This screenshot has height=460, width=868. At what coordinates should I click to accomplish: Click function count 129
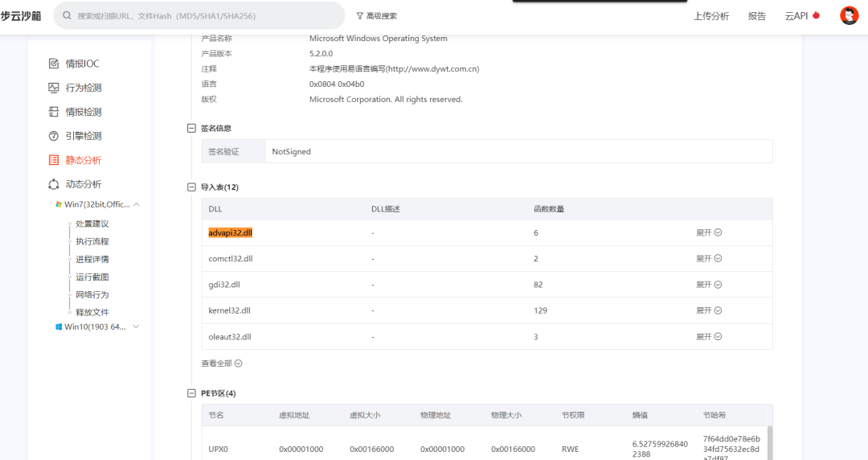[x=540, y=311]
